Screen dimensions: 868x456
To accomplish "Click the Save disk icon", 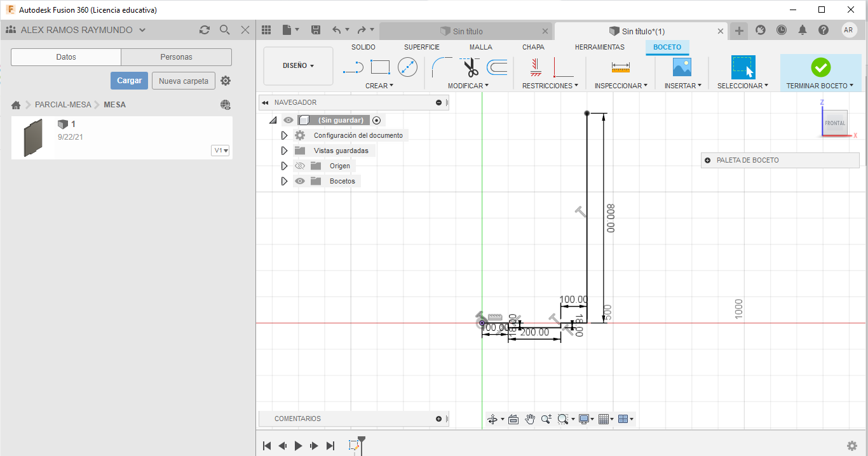I will coord(316,30).
